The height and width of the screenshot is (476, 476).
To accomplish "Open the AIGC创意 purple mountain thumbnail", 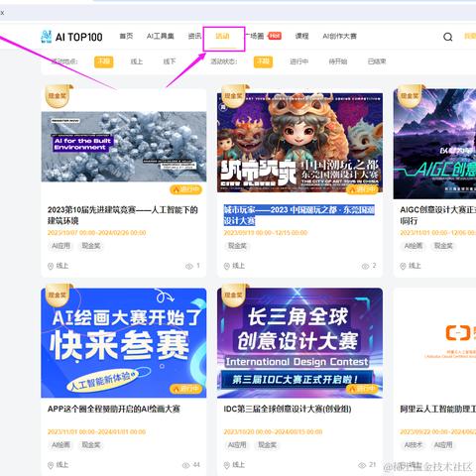I will point(434,144).
